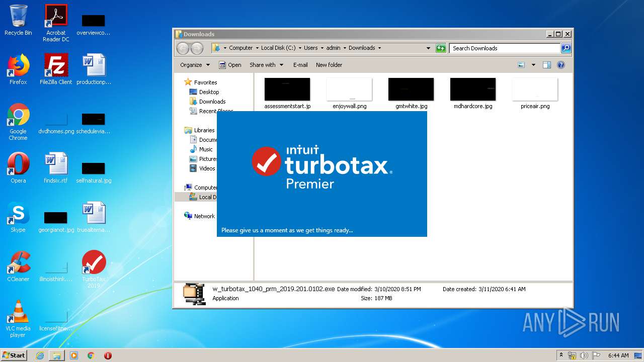Open Firefox desktop shortcut
644x362 pixels.
(18, 69)
